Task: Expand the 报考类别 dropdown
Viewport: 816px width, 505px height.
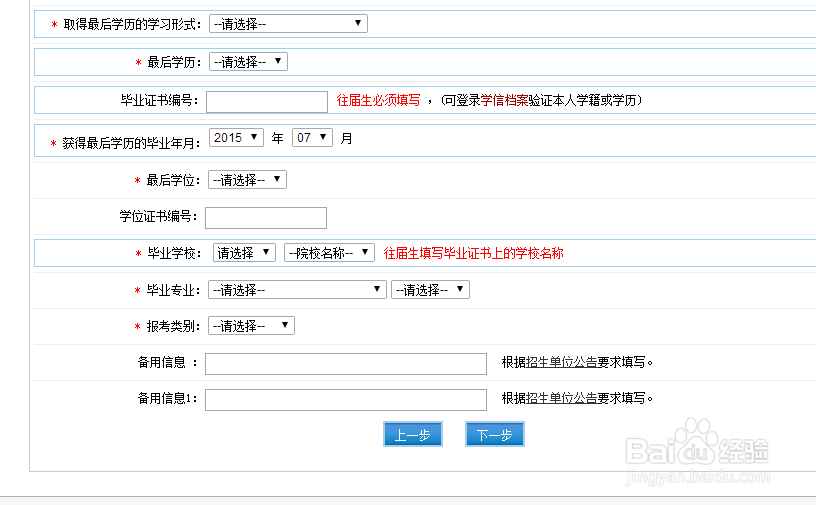Action: 251,325
